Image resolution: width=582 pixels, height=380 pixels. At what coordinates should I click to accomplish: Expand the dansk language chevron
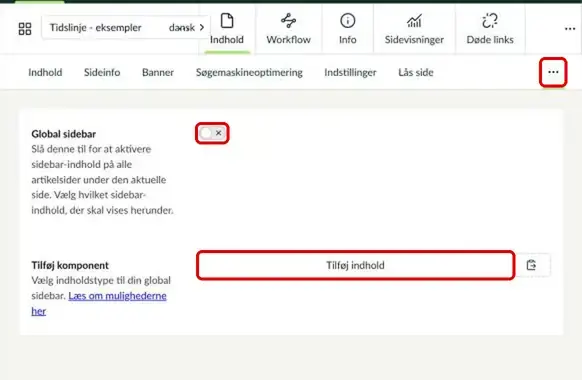202,27
